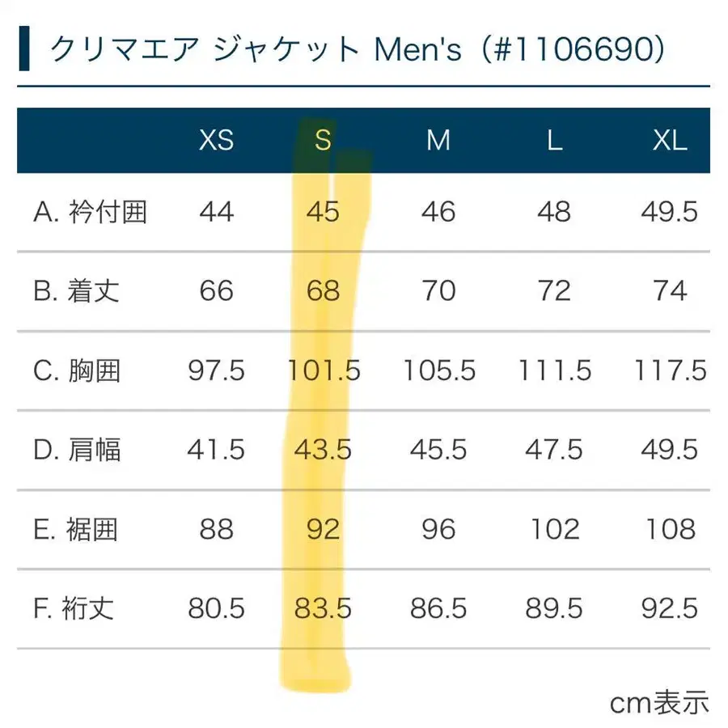Select the C. 胸囲 row label

78,370
